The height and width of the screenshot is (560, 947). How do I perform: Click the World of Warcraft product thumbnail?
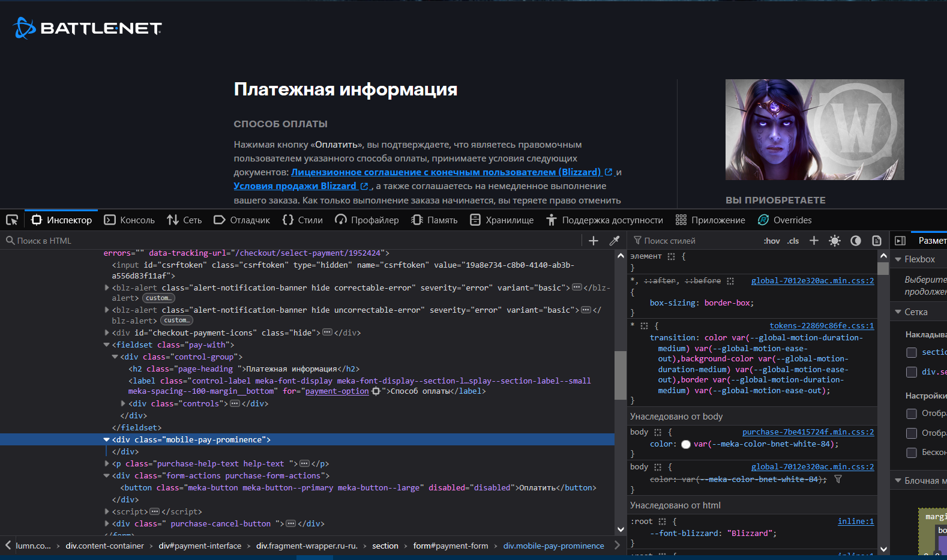click(x=815, y=130)
